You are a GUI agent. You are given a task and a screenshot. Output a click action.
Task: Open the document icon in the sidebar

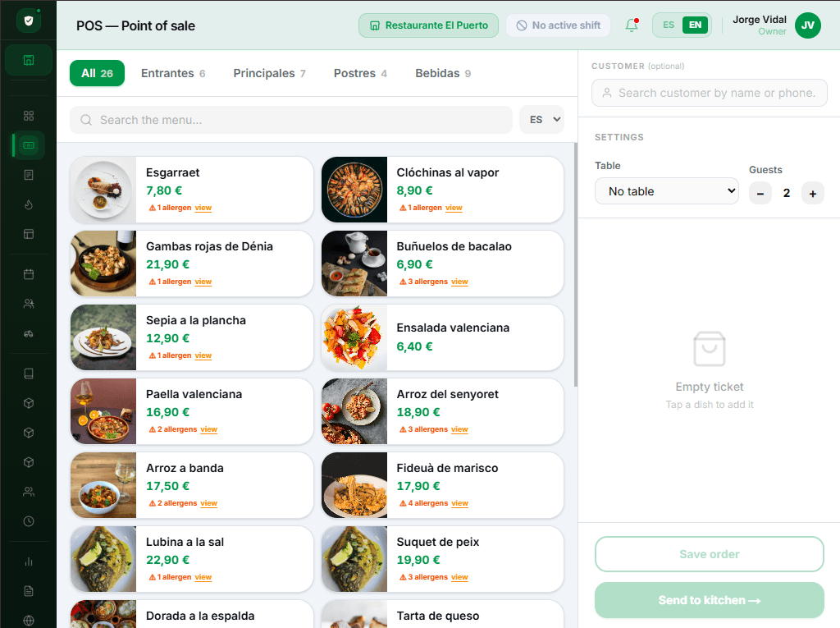click(x=29, y=591)
